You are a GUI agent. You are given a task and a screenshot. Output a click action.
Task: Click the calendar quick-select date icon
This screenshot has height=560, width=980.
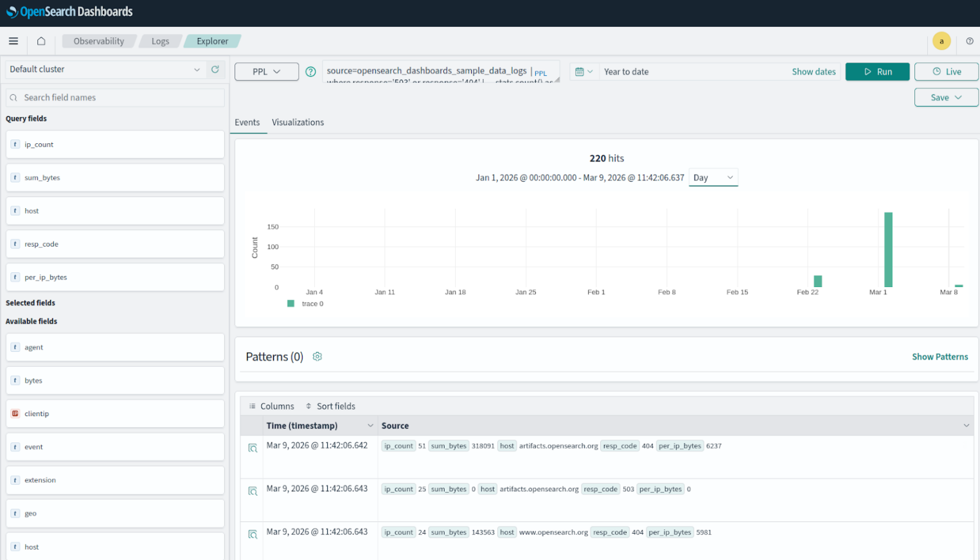[x=584, y=72]
